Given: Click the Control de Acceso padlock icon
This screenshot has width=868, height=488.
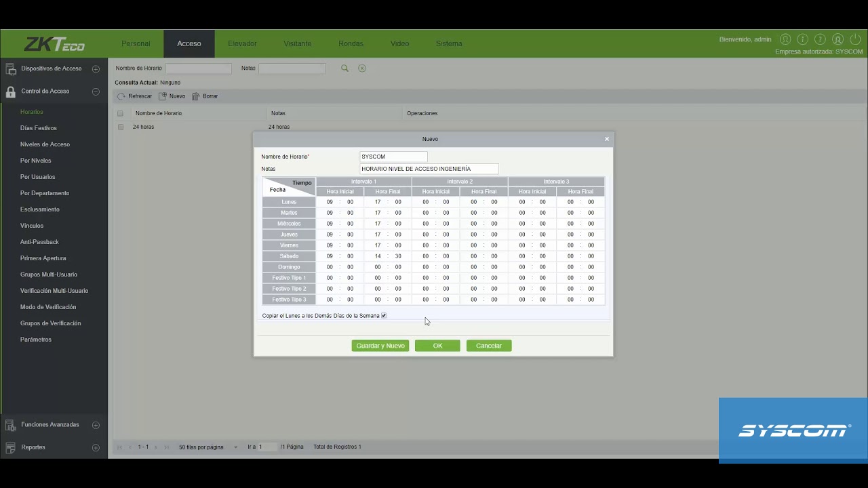Looking at the screenshot, I should tap(11, 91).
